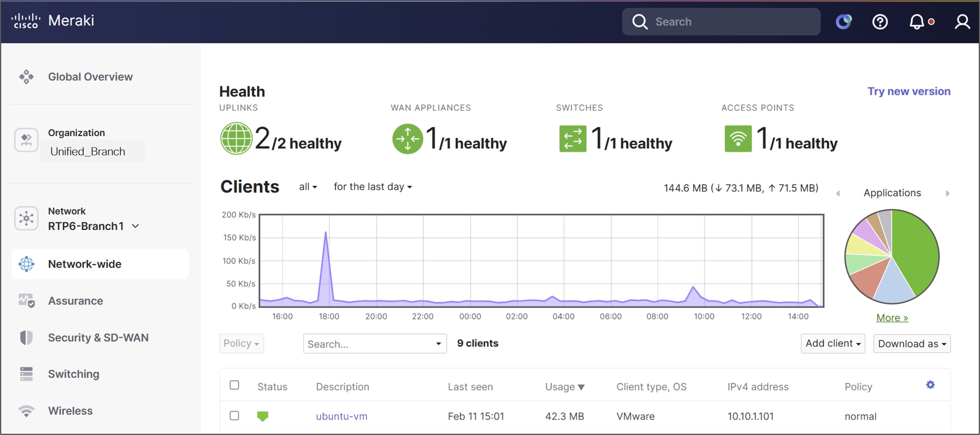The width and height of the screenshot is (980, 435).
Task: Click the Network icon in sidebar
Action: (x=26, y=218)
